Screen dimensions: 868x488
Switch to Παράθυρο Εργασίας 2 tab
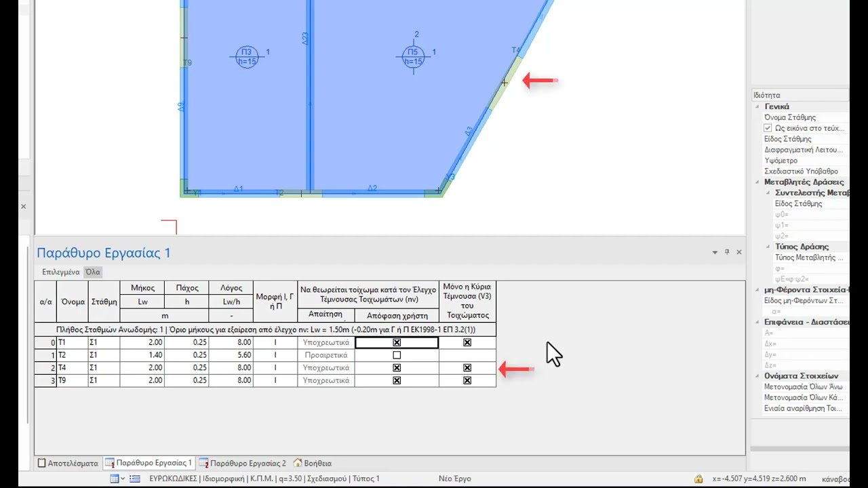(x=243, y=464)
